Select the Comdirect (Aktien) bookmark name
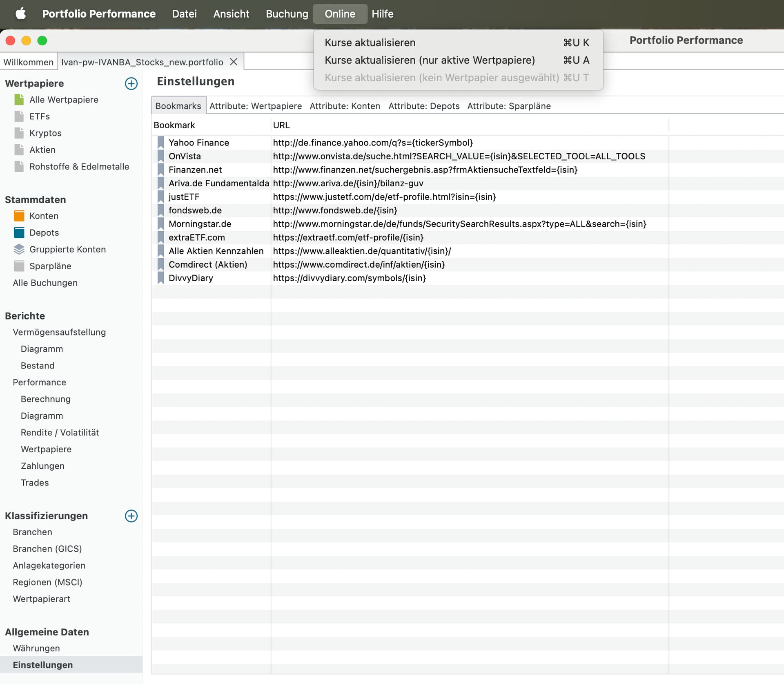 [208, 264]
